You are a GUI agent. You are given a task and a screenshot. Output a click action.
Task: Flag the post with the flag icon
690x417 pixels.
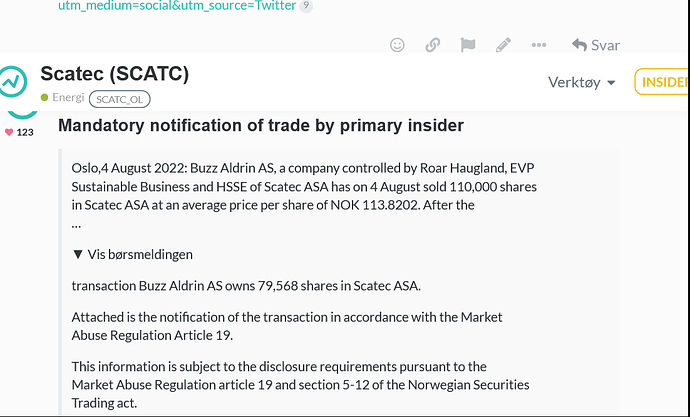[468, 45]
